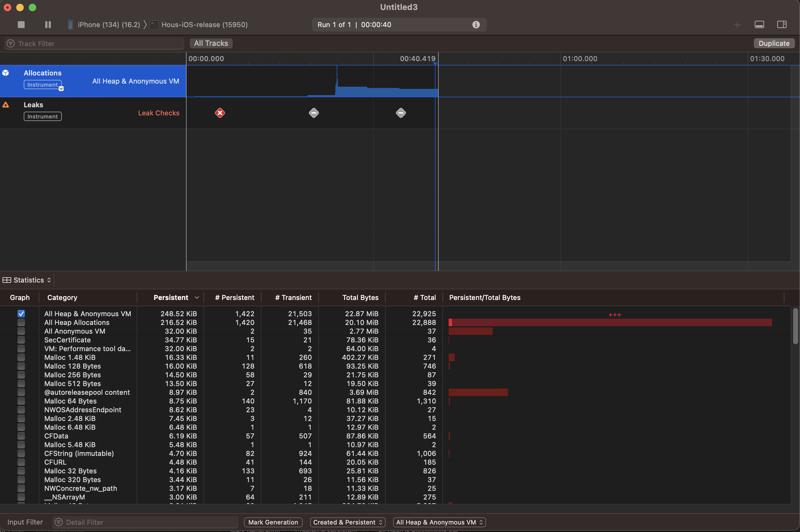Sort by Persistent column header

click(x=171, y=297)
